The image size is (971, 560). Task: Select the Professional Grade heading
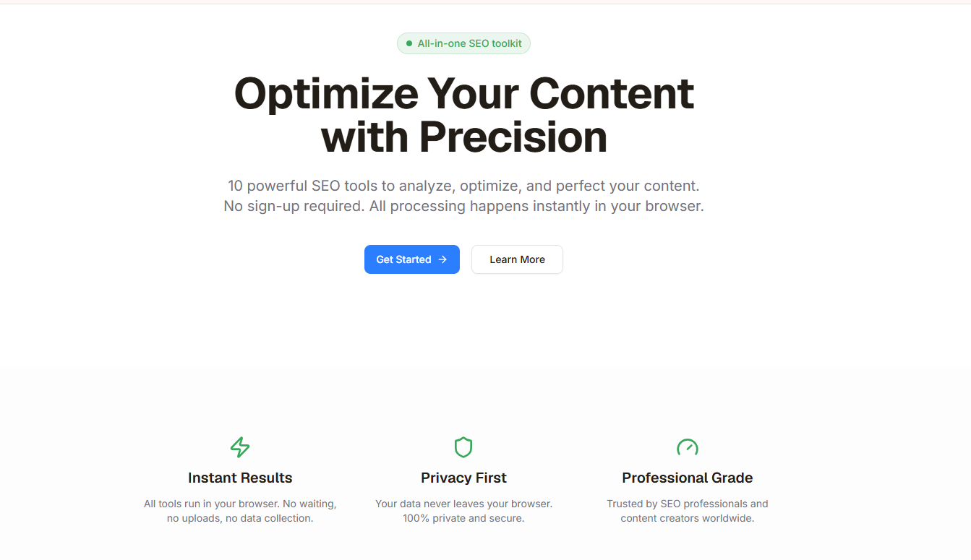(688, 478)
